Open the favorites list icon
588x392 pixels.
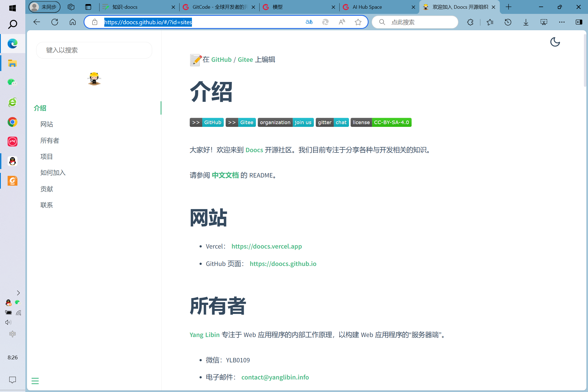point(490,22)
